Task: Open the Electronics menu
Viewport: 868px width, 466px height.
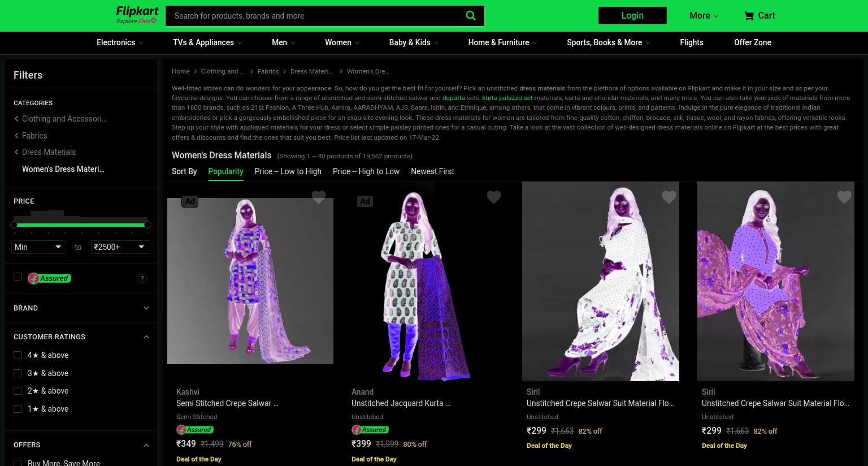Action: (x=120, y=42)
